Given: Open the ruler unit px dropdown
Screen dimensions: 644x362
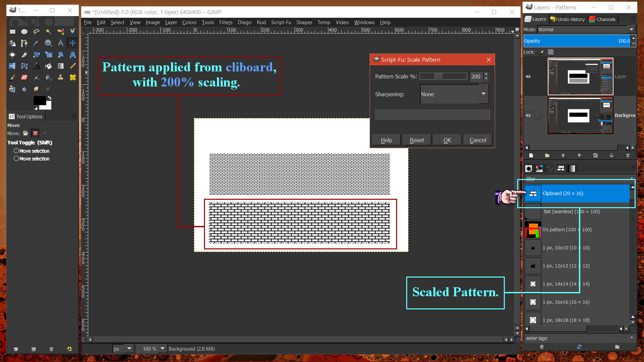Looking at the screenshot, I should (x=129, y=349).
